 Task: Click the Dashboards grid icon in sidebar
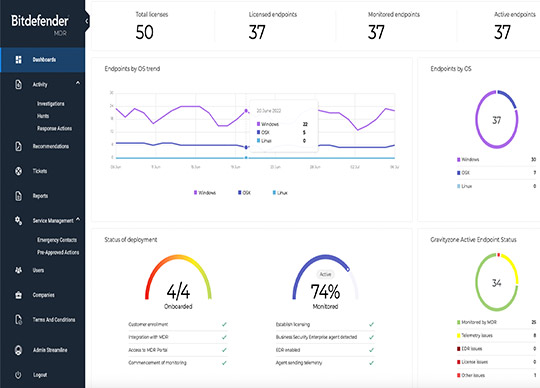tap(19, 60)
